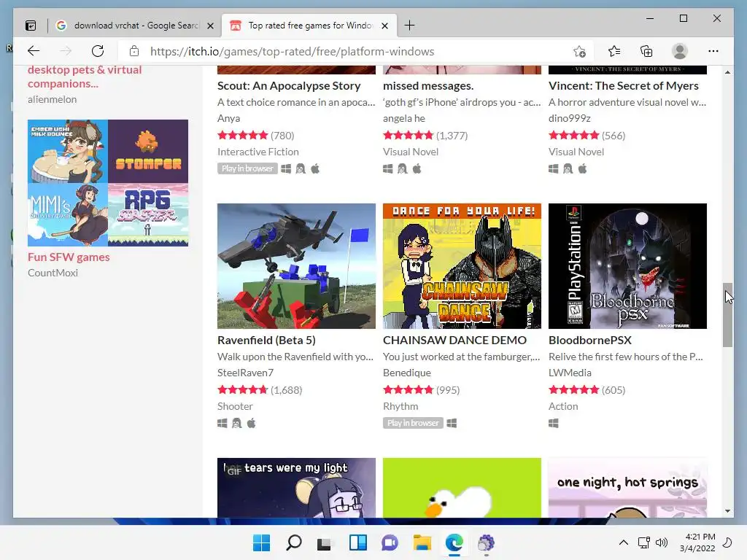
Task: Visit author Anya's page
Action: point(228,118)
